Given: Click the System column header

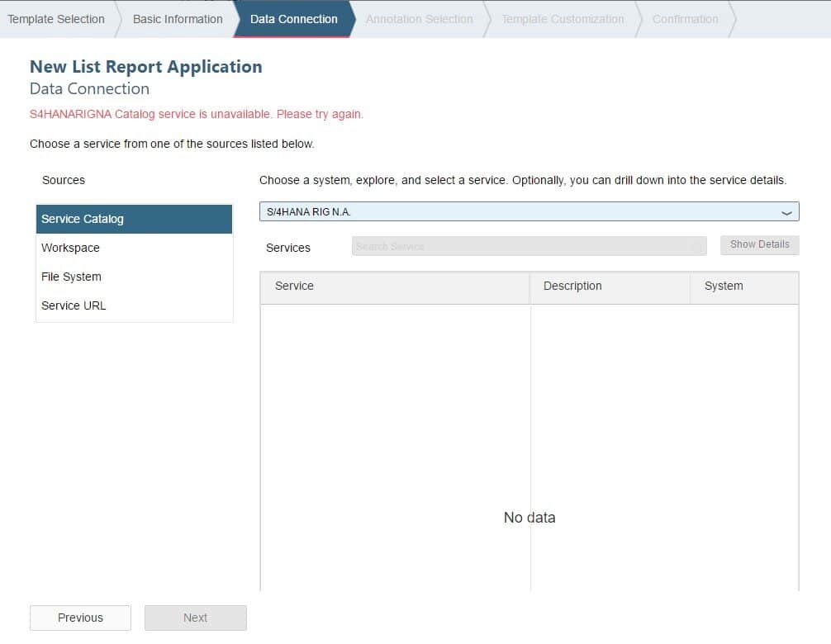Looking at the screenshot, I should pyautogui.click(x=743, y=286).
